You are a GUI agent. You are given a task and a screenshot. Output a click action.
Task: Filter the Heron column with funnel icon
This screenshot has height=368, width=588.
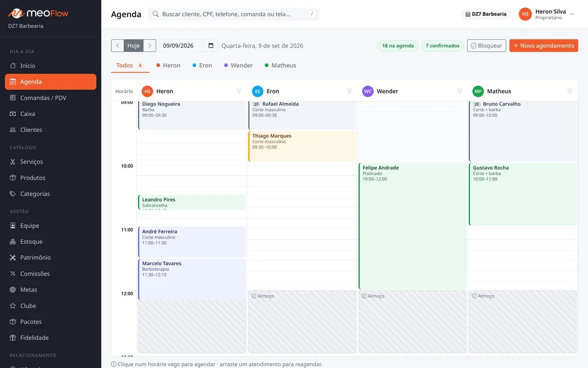coord(239,91)
